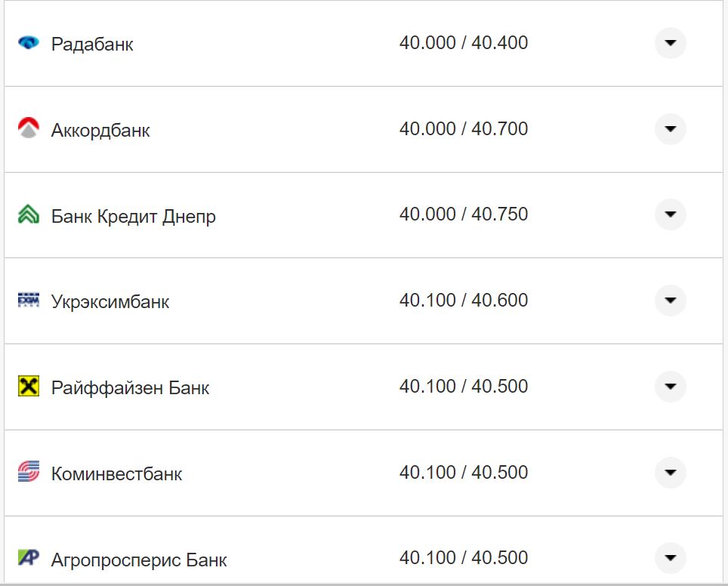Click the Райффайзен Банк logo icon
Viewport: 728px width, 586px height.
pyautogui.click(x=29, y=386)
